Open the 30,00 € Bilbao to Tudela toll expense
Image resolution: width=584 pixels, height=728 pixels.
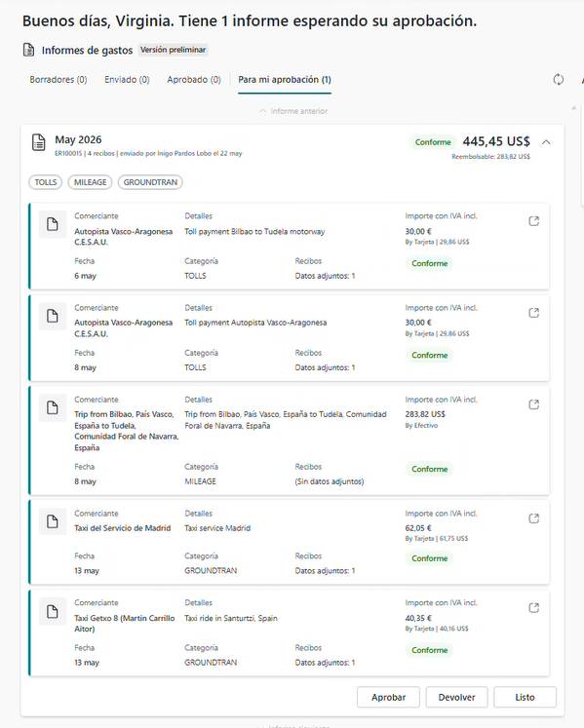tap(534, 221)
